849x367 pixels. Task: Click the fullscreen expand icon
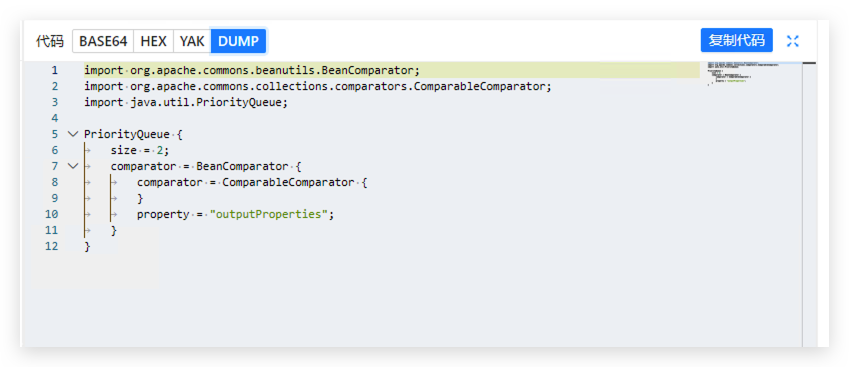(793, 41)
